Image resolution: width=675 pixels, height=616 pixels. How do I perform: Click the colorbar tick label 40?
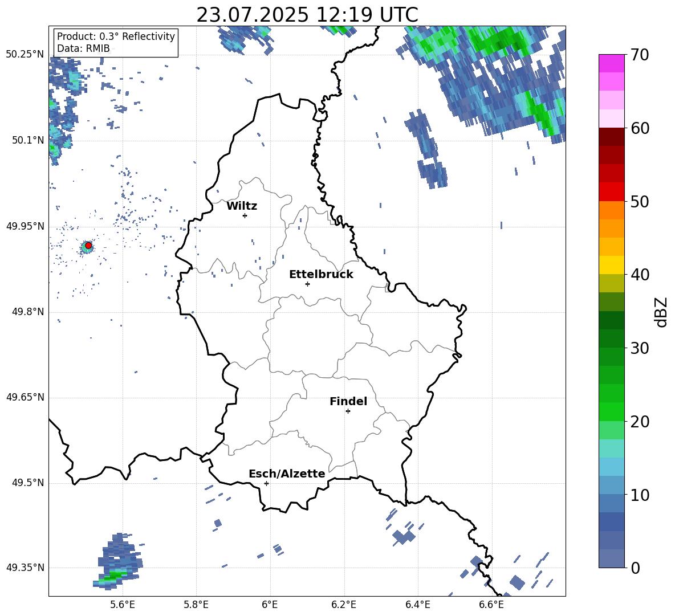[640, 275]
